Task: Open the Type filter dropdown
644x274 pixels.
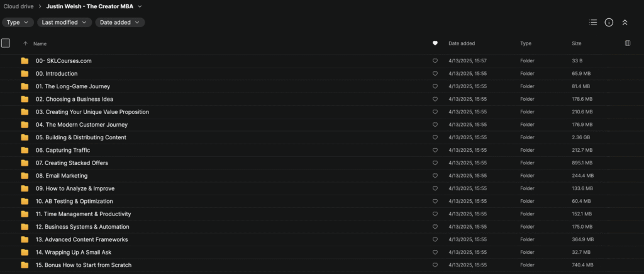Action: coord(18,22)
